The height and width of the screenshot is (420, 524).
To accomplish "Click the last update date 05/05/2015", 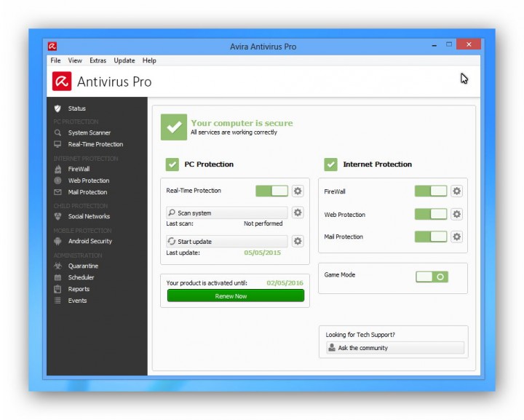I will click(x=262, y=253).
